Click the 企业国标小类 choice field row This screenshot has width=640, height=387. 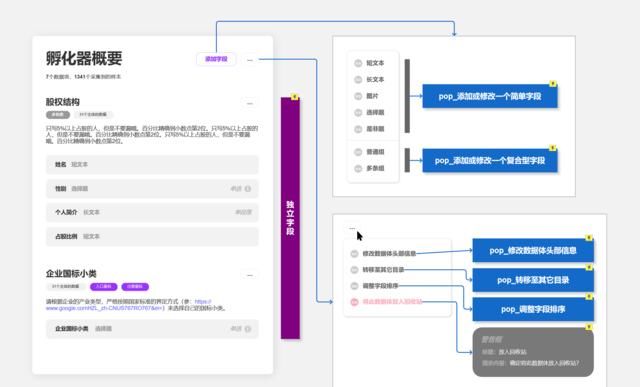[x=152, y=329]
